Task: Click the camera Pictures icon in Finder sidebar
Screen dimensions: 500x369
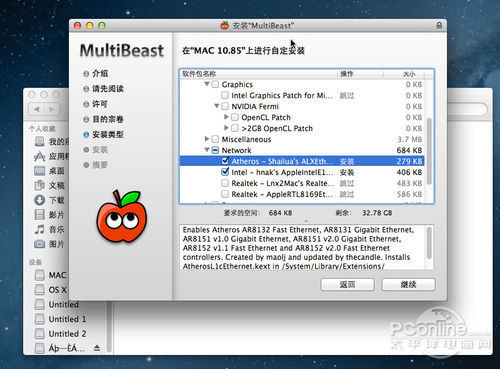Action: (40, 244)
